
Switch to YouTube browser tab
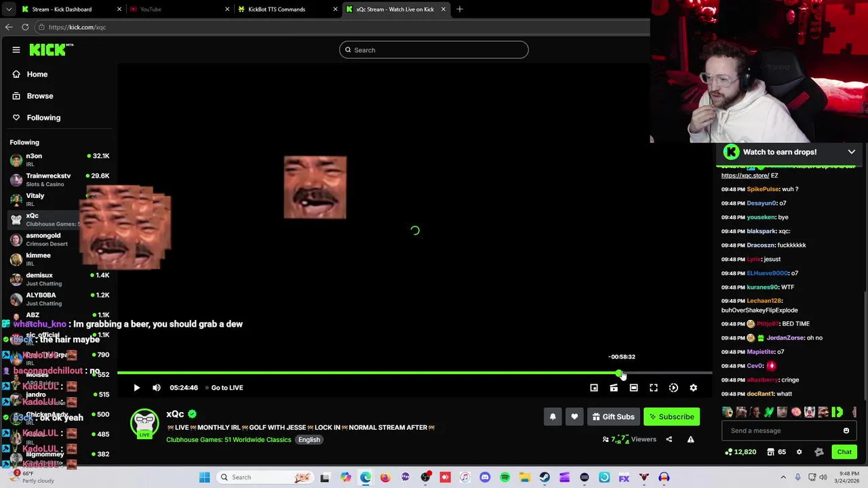178,9
